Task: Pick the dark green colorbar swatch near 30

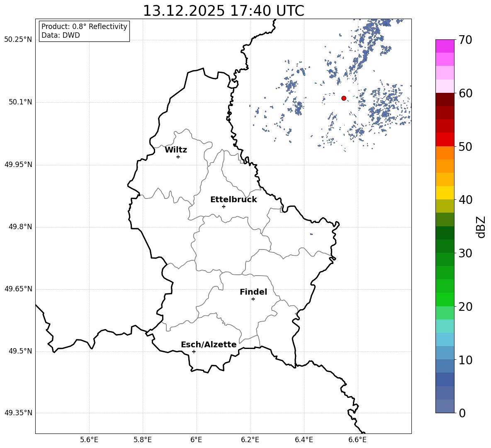Action: [x=445, y=246]
